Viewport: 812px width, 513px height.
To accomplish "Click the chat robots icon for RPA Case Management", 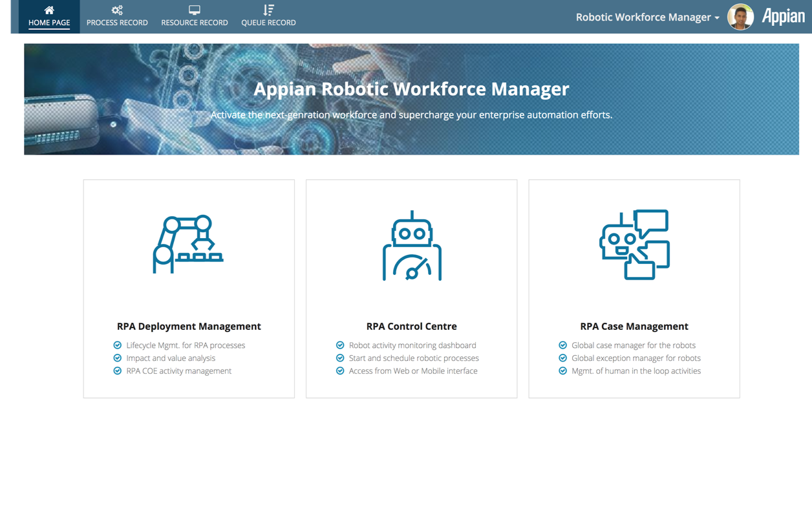I will point(634,244).
